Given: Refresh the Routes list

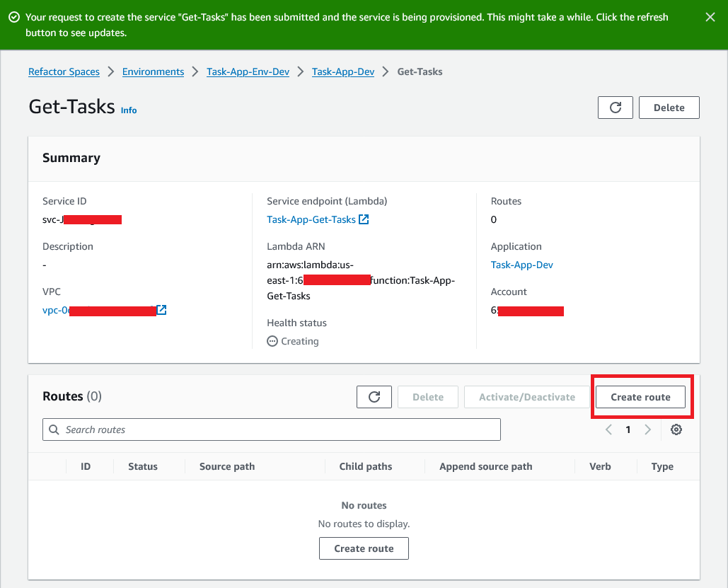Looking at the screenshot, I should tap(374, 397).
